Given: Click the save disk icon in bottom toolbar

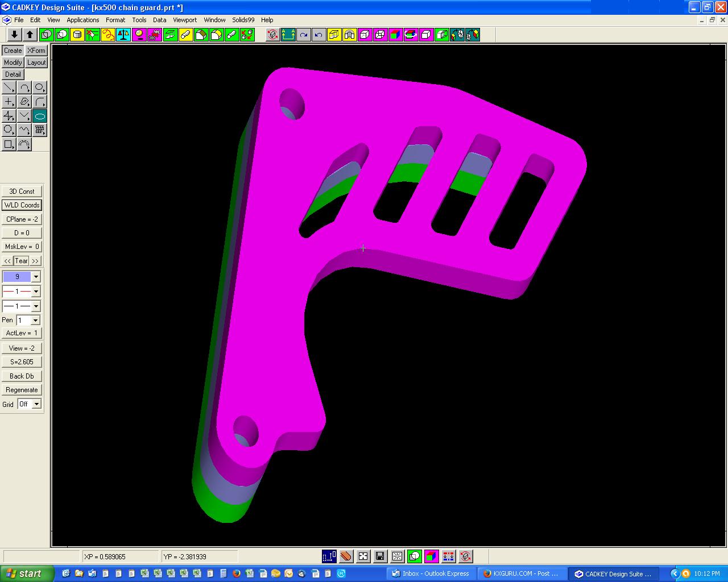Looking at the screenshot, I should coord(379,556).
